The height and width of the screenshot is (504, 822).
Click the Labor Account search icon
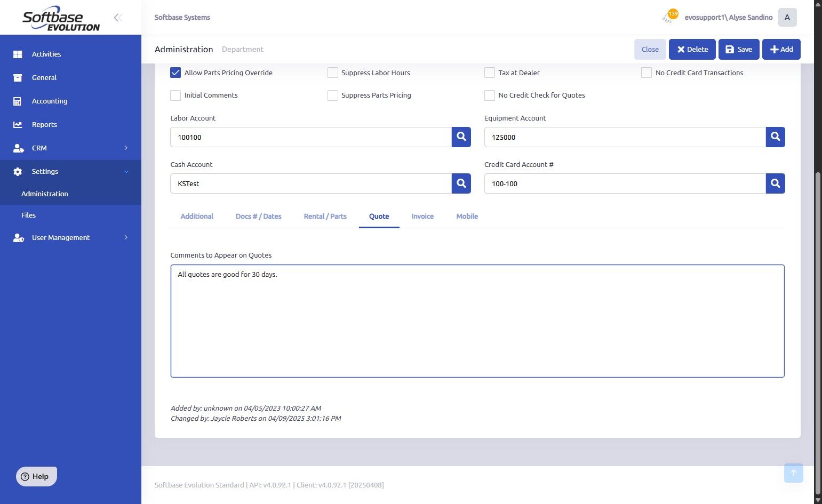pos(461,137)
